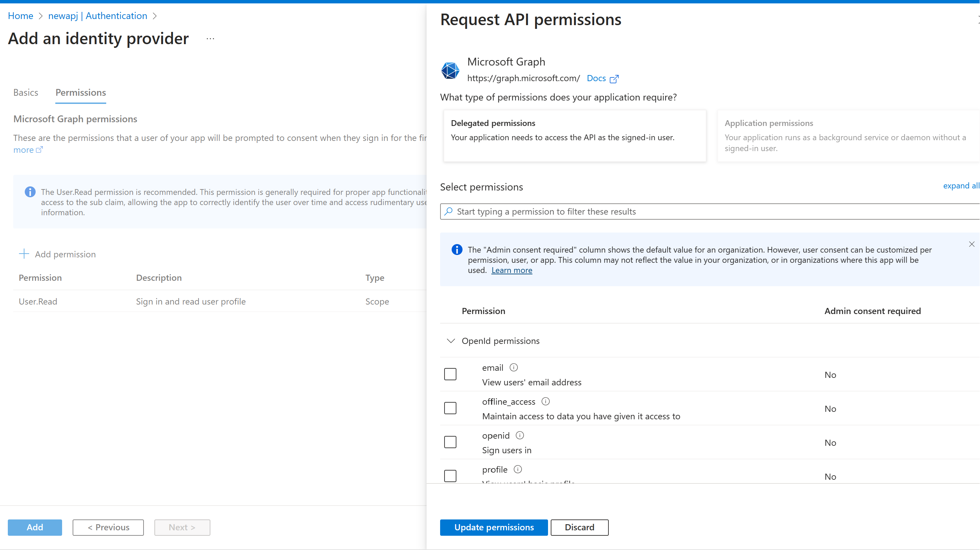
Task: Check the profile permission checkbox
Action: pos(450,475)
